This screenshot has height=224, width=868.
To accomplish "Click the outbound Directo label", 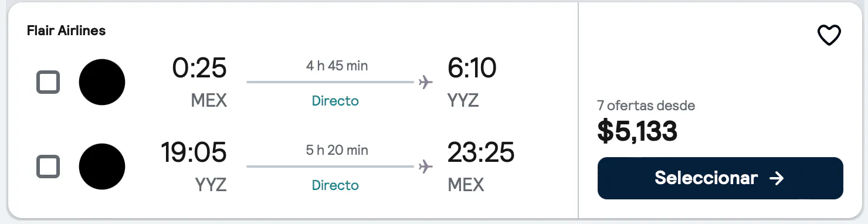I will [335, 101].
